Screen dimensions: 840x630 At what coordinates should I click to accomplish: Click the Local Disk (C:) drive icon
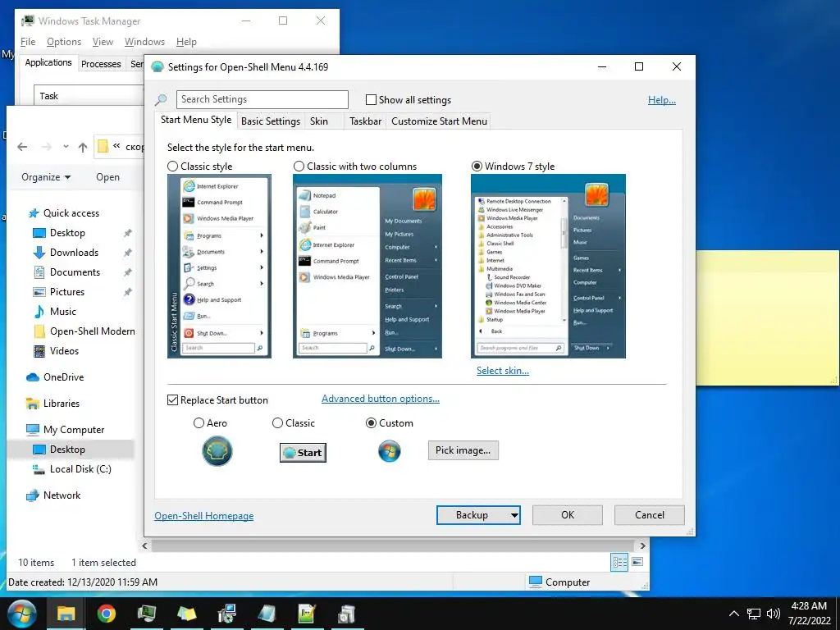[x=39, y=469]
